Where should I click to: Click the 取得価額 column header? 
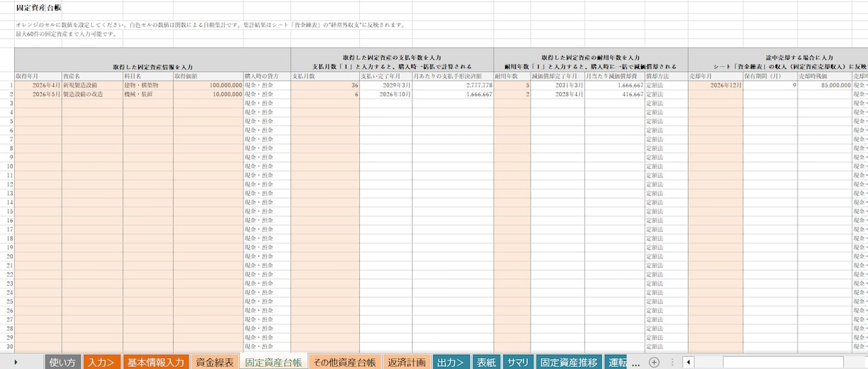[208, 76]
